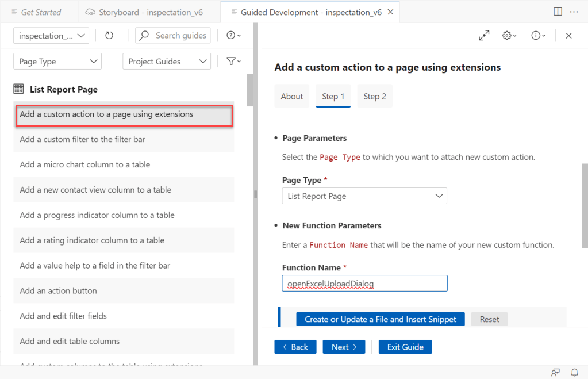Open the Page Type grouping dropdown

point(57,62)
